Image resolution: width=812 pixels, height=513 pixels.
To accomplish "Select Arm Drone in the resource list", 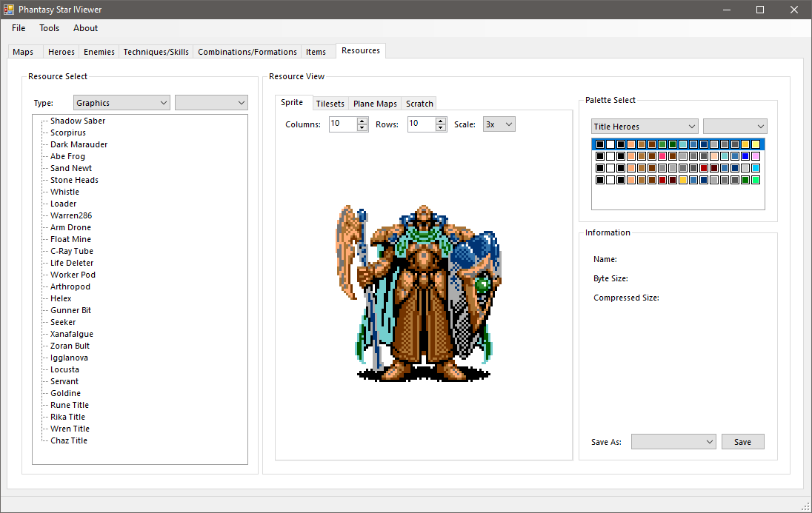I will [70, 228].
